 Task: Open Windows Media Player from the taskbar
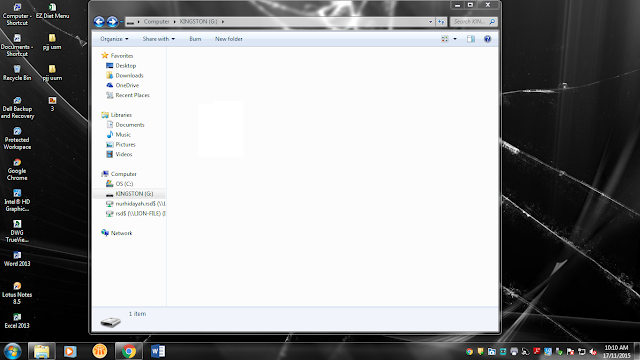(70, 351)
